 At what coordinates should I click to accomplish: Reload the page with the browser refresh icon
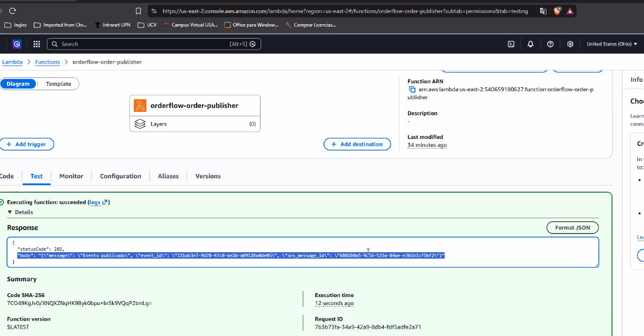(13, 11)
